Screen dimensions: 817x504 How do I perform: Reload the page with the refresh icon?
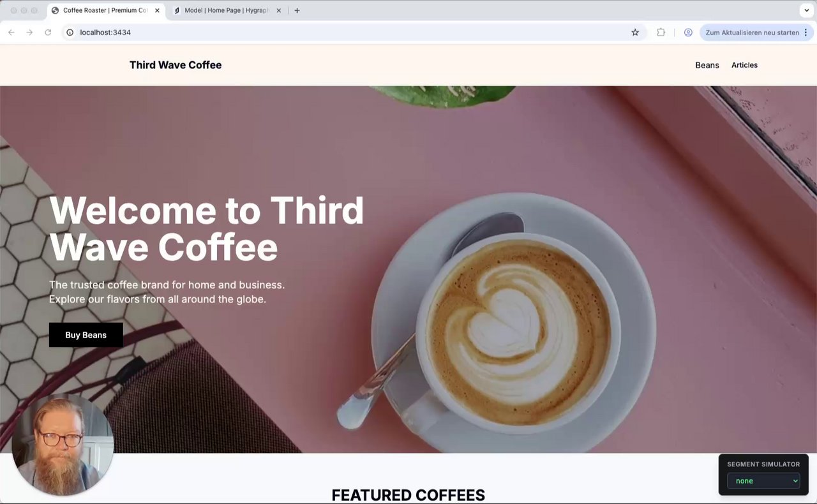48,33
